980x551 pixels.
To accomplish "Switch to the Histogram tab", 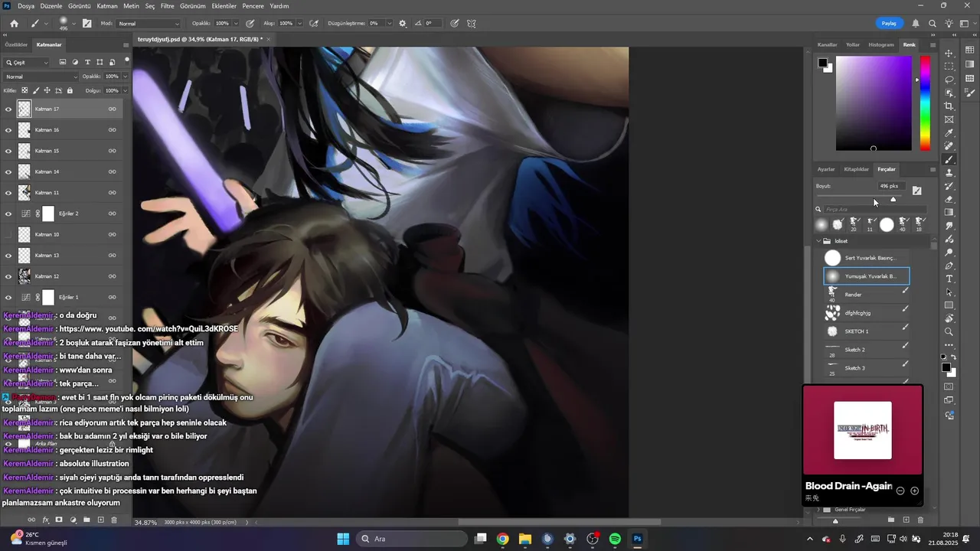I will tap(881, 44).
